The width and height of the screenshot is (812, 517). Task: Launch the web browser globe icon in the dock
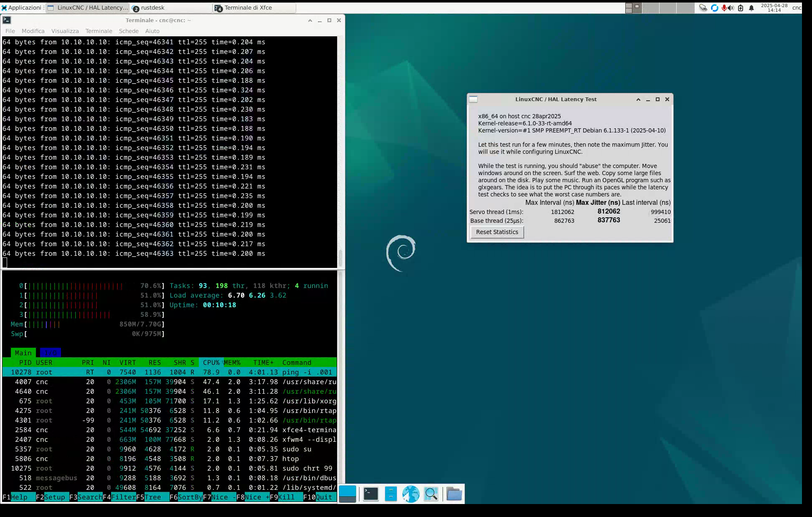(x=411, y=494)
